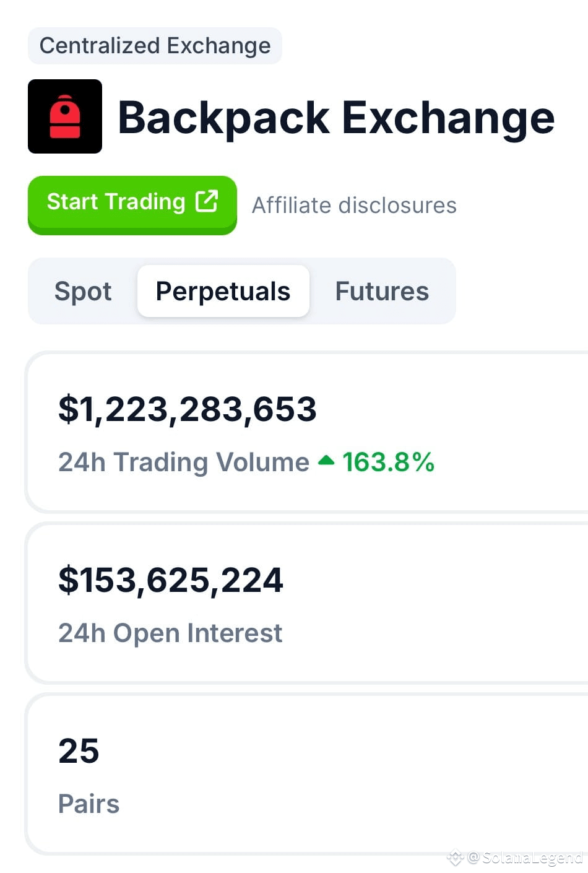Switch to the Futures tab
Image resolution: width=588 pixels, height=873 pixels.
(382, 291)
